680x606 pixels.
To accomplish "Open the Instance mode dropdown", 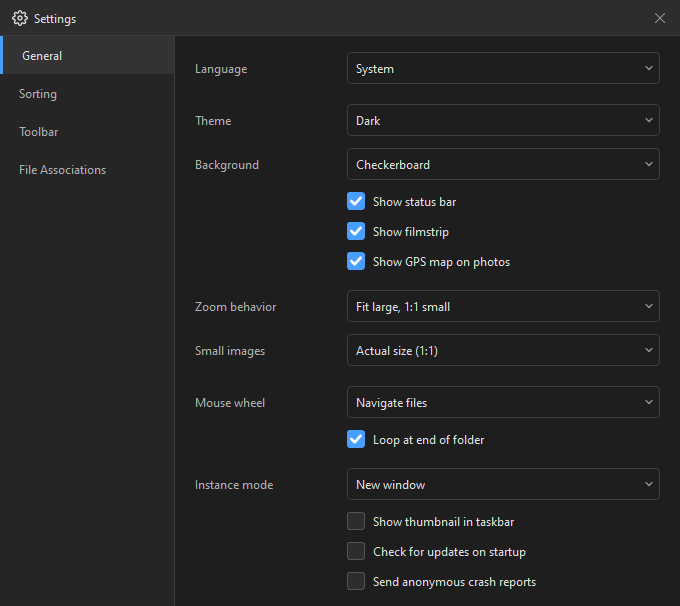I will pos(503,484).
